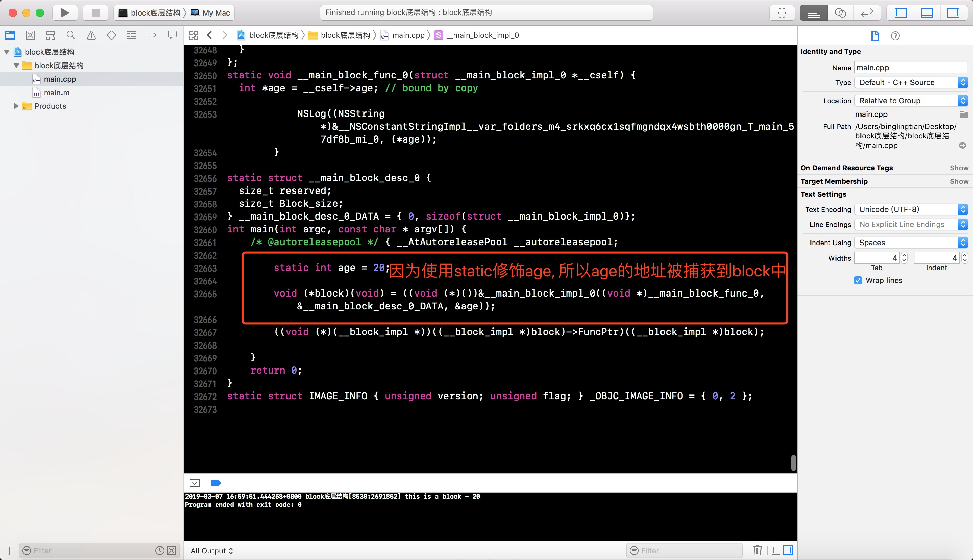The width and height of the screenshot is (973, 560).
Task: Hide the Utilities inspector panel
Action: (953, 13)
